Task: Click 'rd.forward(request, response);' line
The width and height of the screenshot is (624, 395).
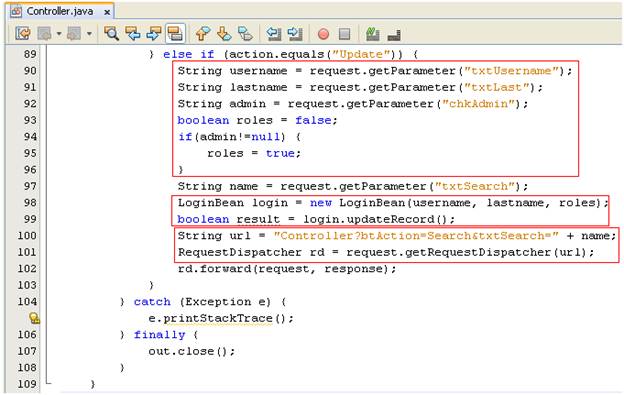Action: [x=287, y=269]
